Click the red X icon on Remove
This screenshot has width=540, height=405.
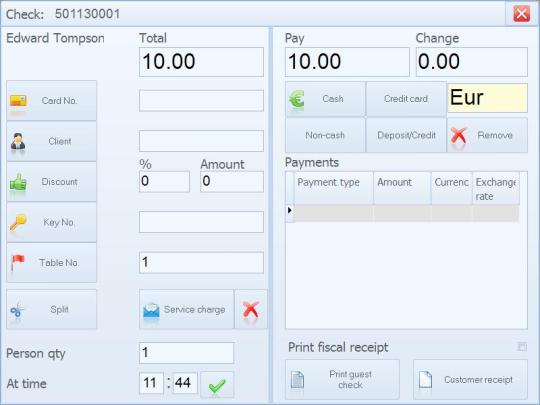point(459,135)
